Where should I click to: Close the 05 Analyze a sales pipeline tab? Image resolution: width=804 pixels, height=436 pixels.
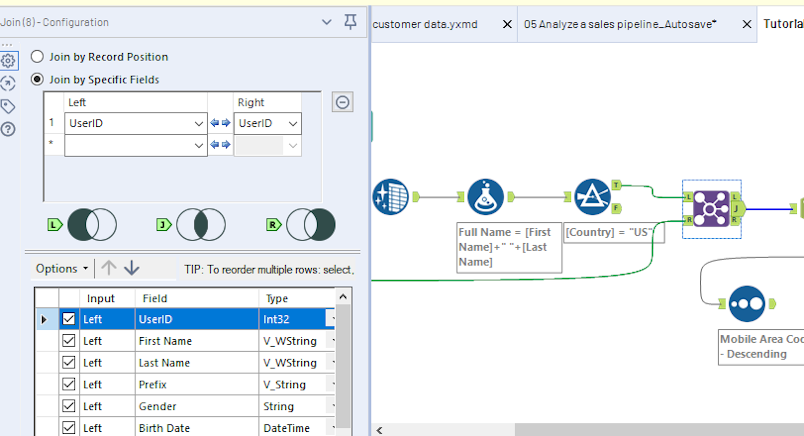coord(747,24)
